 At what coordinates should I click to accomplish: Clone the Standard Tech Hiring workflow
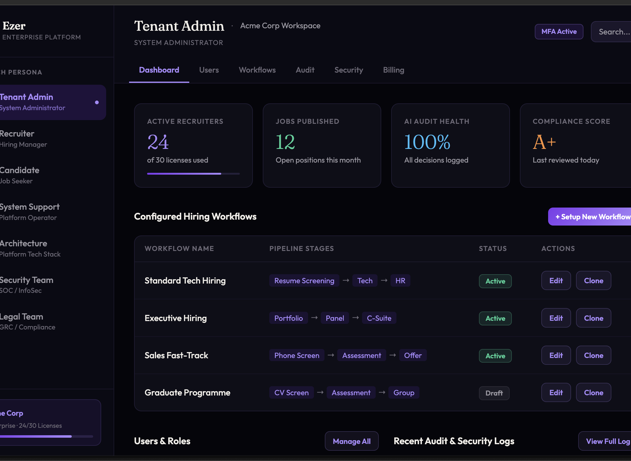pyautogui.click(x=594, y=281)
